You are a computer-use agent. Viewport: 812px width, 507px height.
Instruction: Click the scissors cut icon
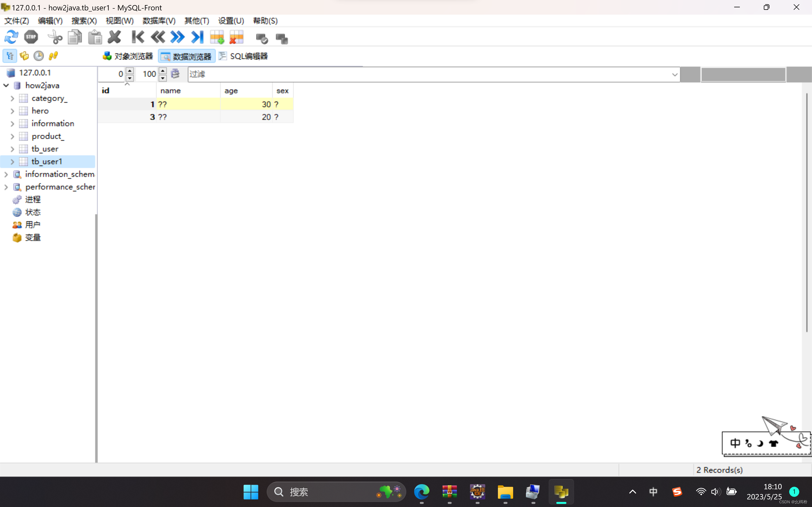(x=55, y=37)
